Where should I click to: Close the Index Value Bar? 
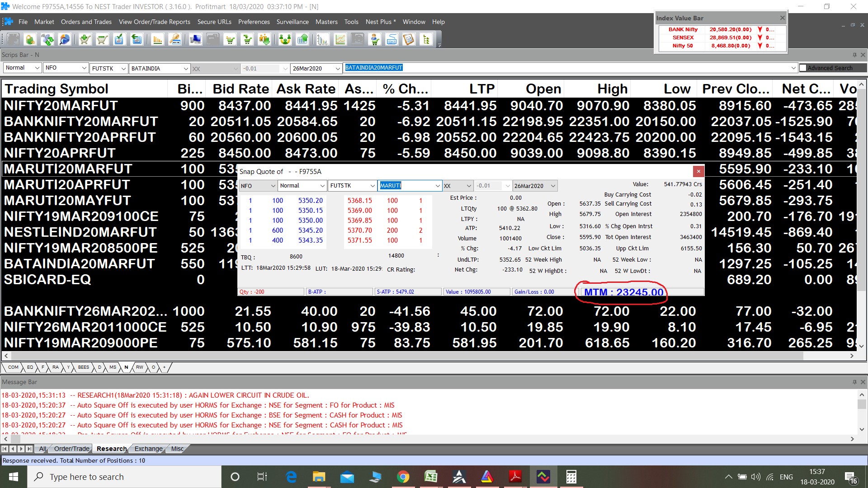(x=782, y=18)
